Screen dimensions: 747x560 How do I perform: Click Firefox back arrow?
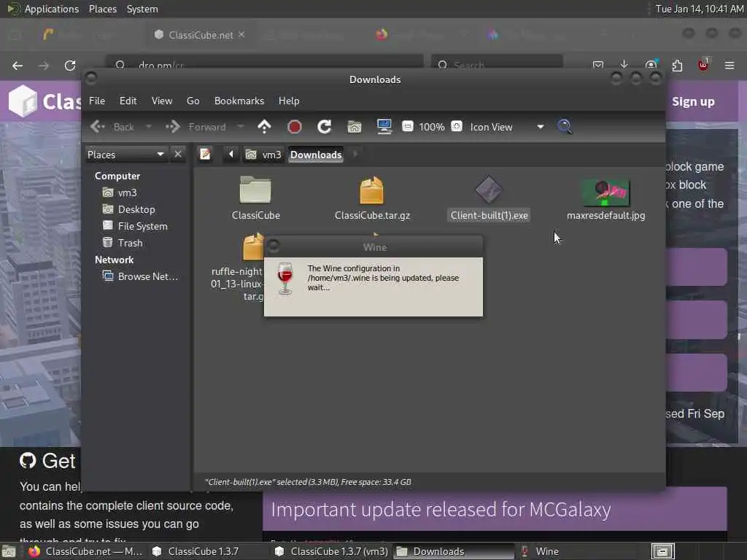(18, 66)
